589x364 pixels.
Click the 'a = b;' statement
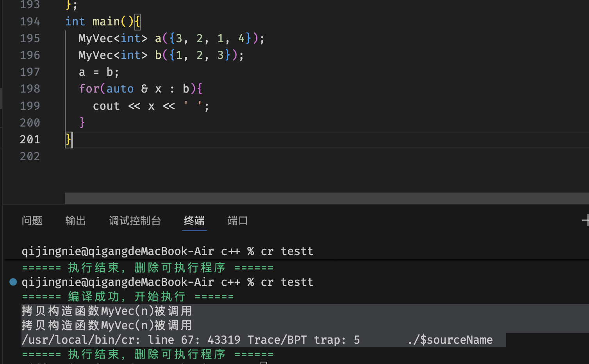point(99,72)
